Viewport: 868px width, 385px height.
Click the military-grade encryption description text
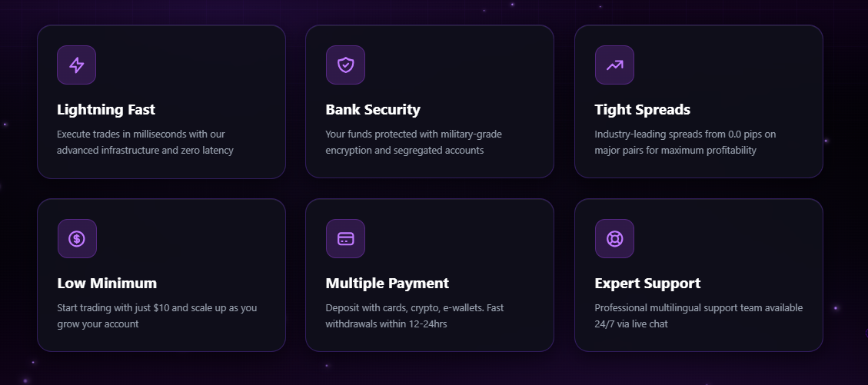pos(414,142)
